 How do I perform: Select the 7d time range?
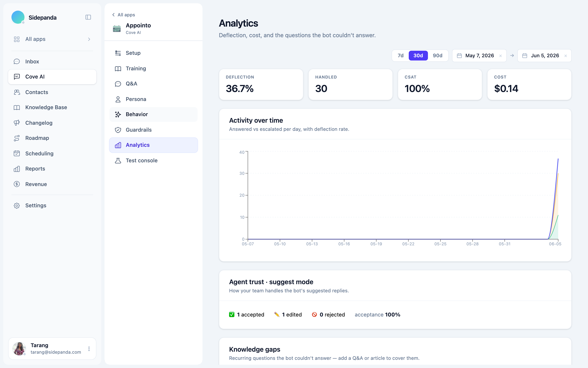coord(401,55)
